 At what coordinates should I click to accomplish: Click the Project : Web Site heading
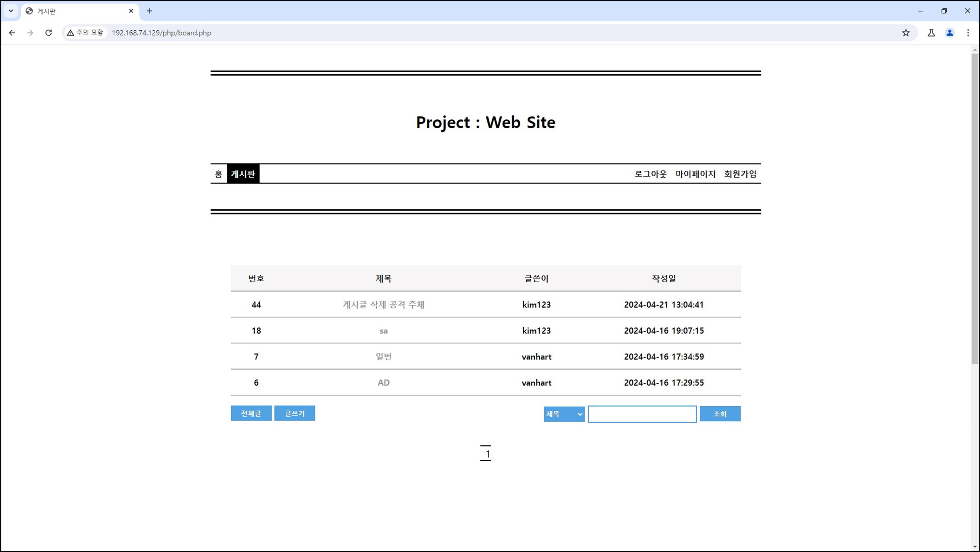click(486, 123)
